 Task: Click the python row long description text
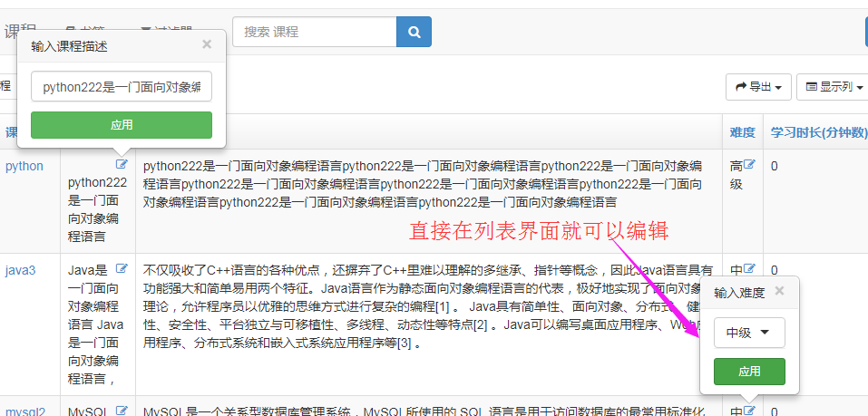click(x=423, y=184)
